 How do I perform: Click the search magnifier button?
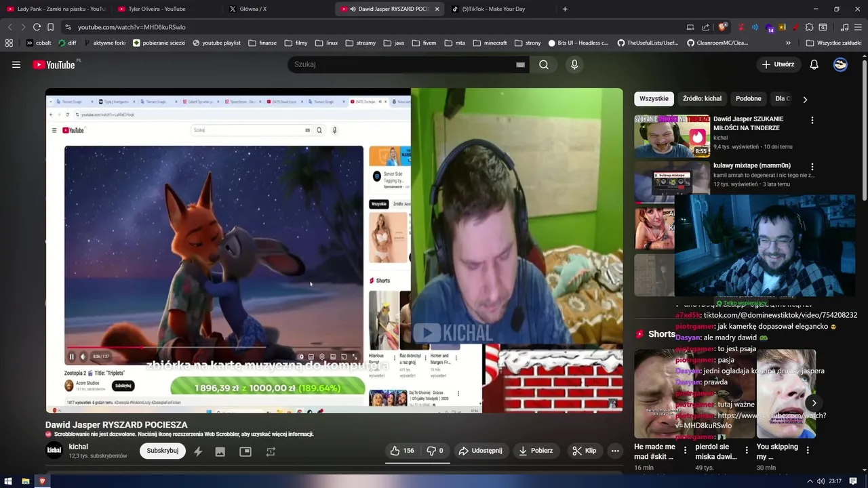coord(544,64)
